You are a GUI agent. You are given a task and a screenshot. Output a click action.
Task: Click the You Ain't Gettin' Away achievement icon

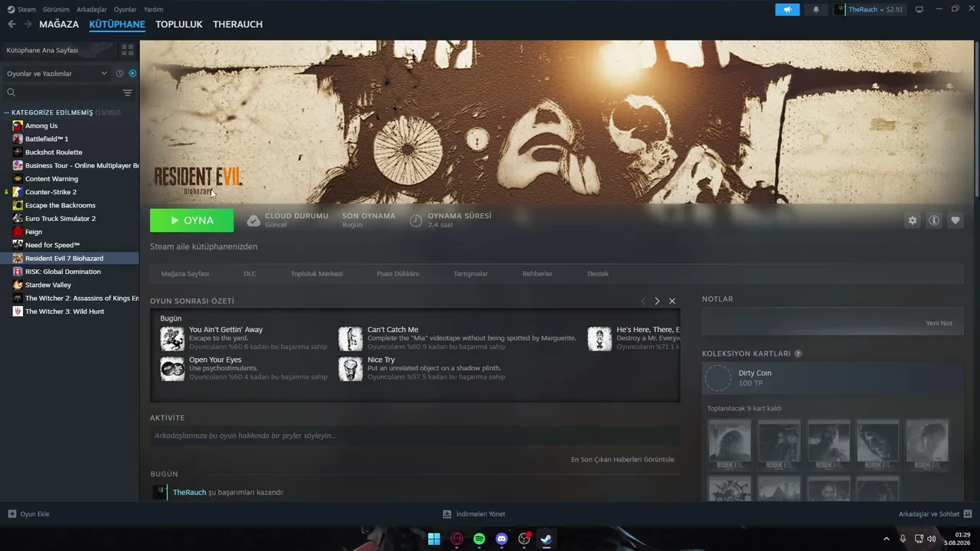coord(172,338)
